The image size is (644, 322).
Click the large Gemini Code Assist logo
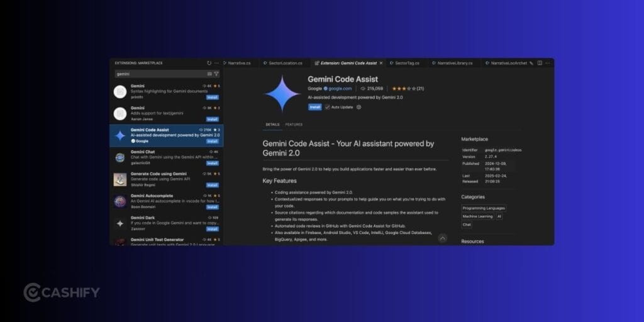coord(282,94)
